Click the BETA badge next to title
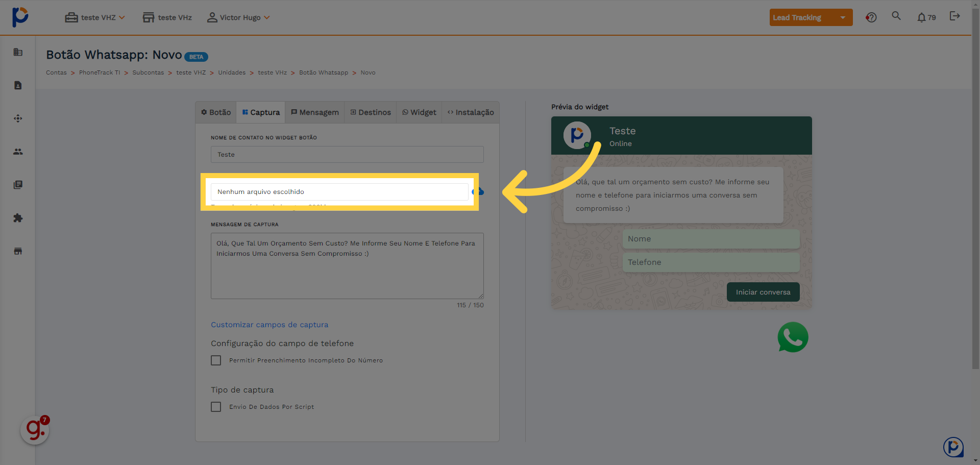The width and height of the screenshot is (980, 465). [196, 57]
